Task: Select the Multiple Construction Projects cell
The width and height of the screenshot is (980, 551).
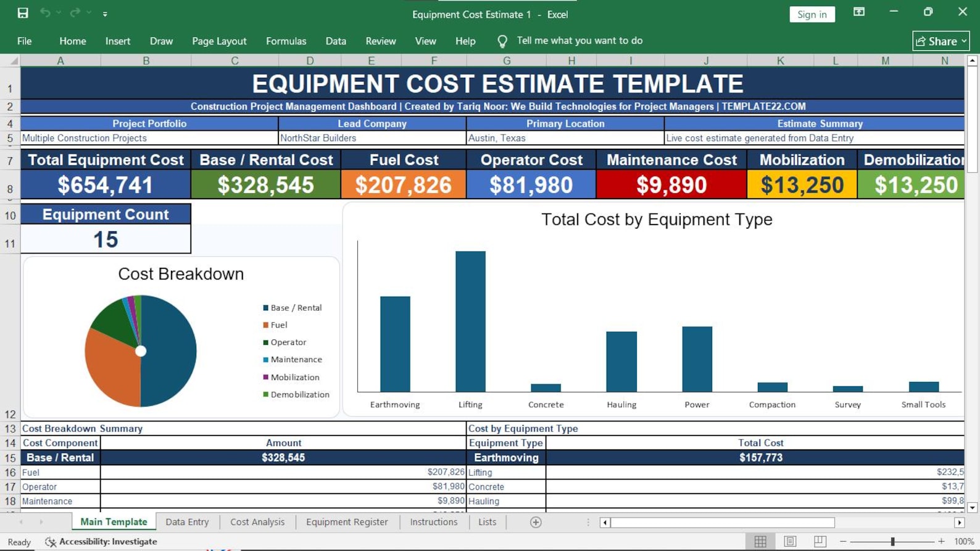Action: point(149,138)
